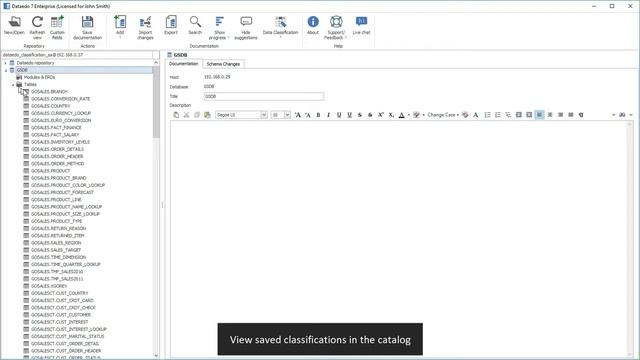Toggle double underline formatting
Screen dimensions: 640x360
tap(349, 115)
